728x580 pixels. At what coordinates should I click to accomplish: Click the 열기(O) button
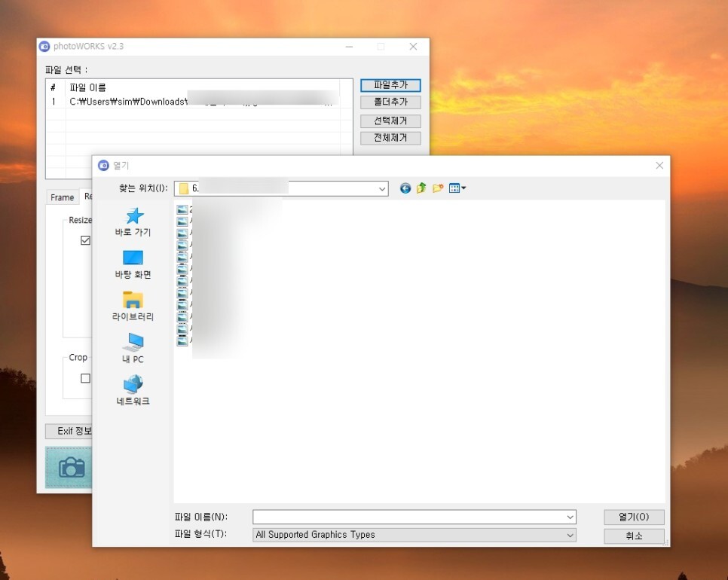[x=634, y=517]
